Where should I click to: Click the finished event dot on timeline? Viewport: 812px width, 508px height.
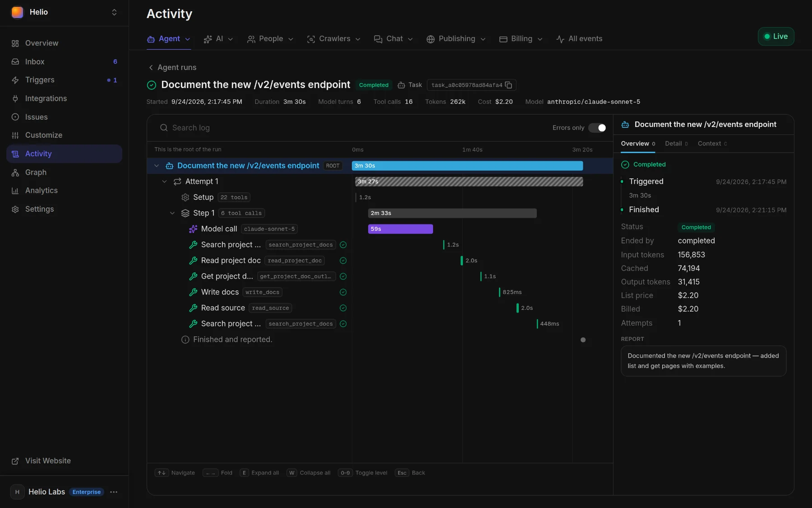(583, 340)
